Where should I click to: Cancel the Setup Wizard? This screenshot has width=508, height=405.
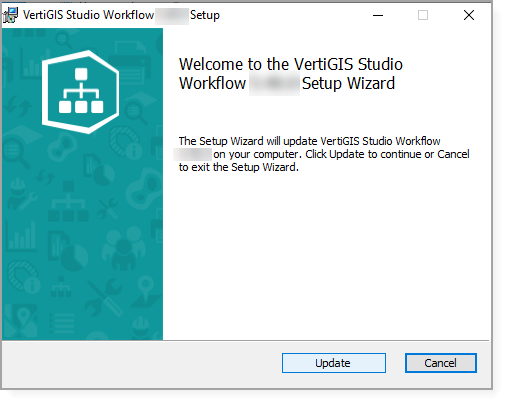[x=441, y=363]
